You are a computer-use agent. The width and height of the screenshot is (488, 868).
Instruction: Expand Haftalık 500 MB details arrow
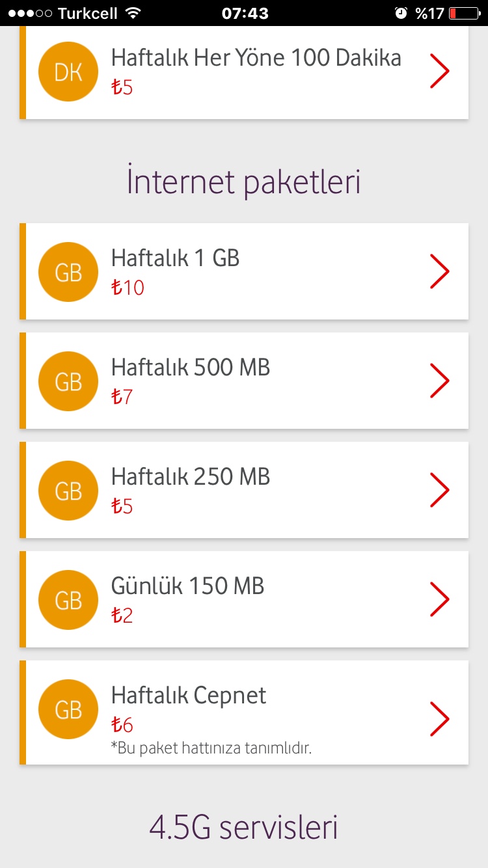pyautogui.click(x=440, y=381)
